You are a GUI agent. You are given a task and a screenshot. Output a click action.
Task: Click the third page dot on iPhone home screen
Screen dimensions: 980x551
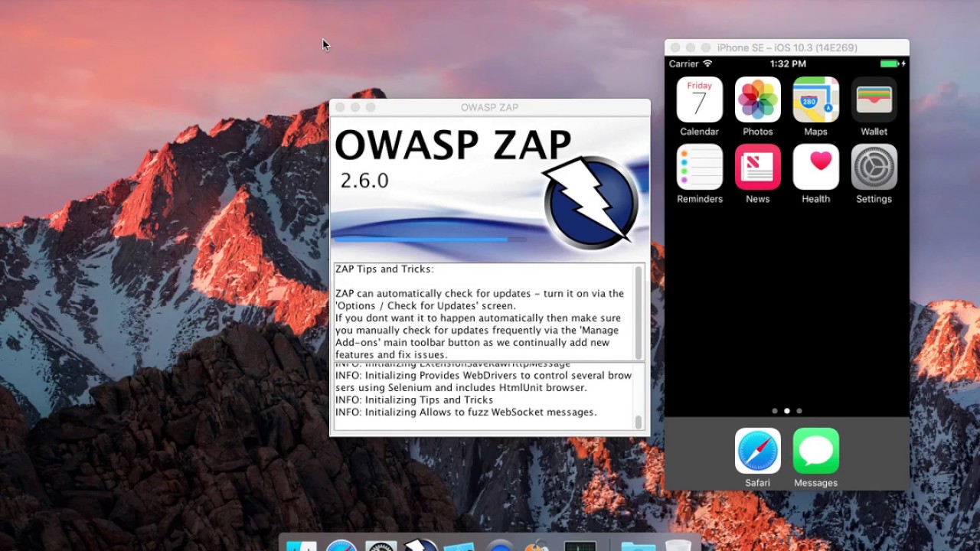[x=799, y=411]
